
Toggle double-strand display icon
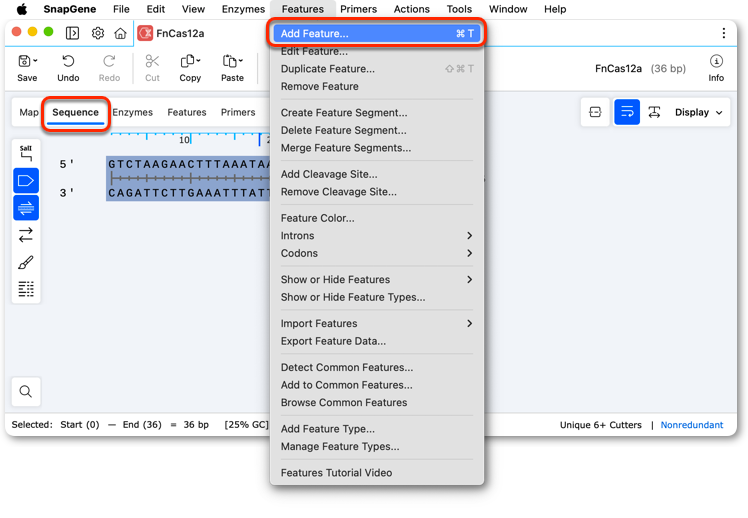tap(26, 208)
